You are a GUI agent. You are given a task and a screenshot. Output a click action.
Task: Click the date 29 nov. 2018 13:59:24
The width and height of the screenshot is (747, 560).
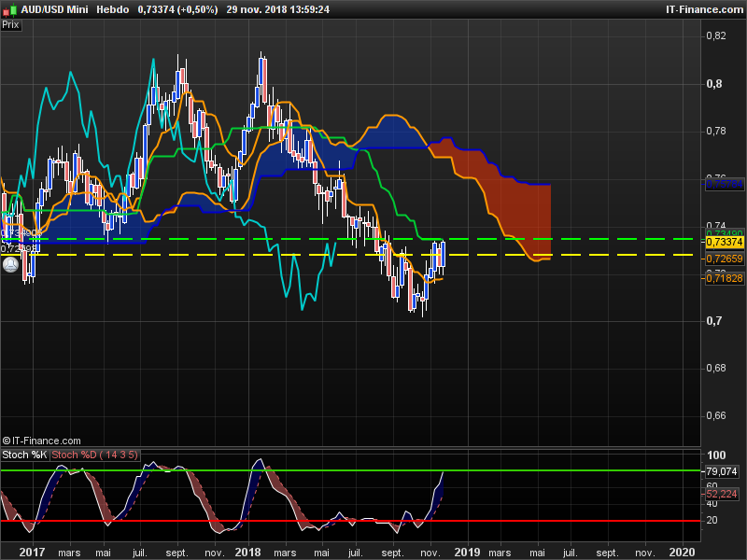click(277, 9)
